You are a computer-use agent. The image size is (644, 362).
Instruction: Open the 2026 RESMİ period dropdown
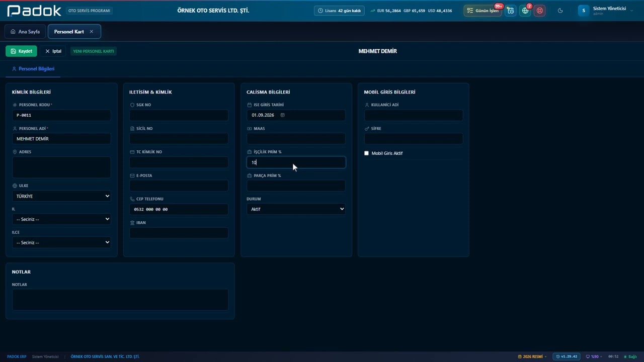532,356
